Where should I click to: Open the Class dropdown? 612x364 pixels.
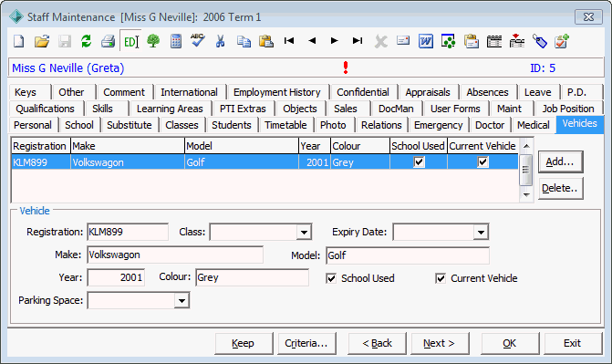pos(304,233)
